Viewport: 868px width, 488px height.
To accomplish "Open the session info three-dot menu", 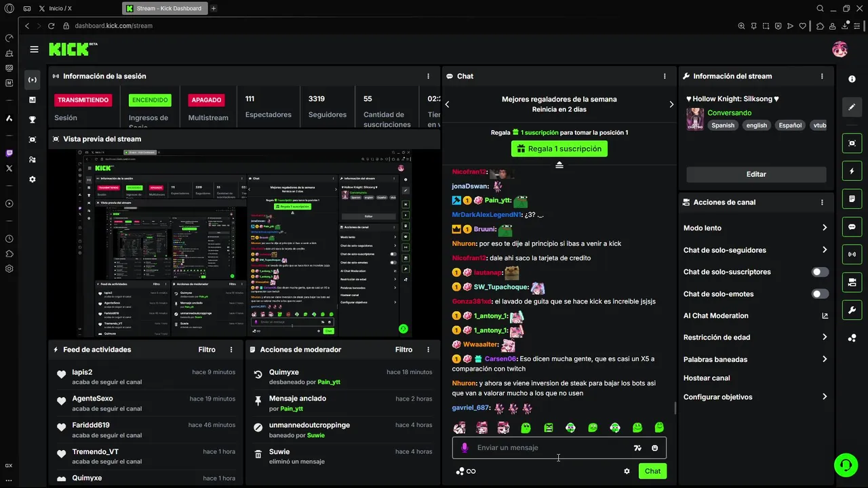I will [x=428, y=77].
